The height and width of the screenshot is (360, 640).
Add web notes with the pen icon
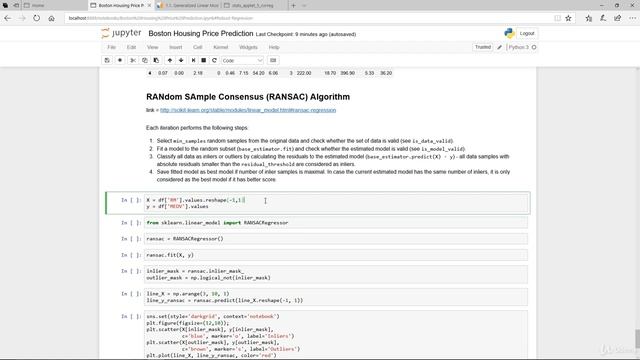[603, 18]
